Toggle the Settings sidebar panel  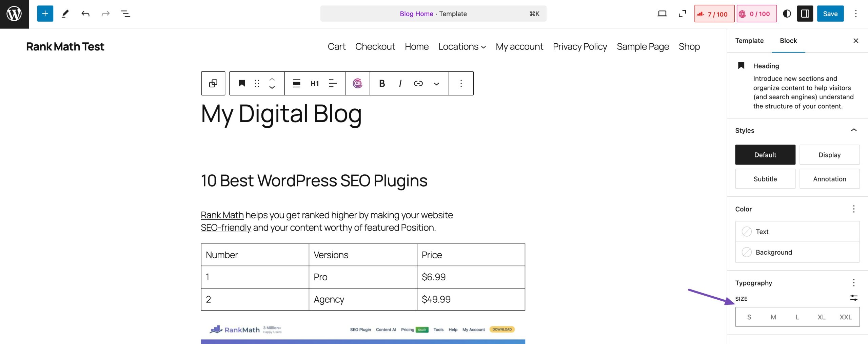click(805, 14)
